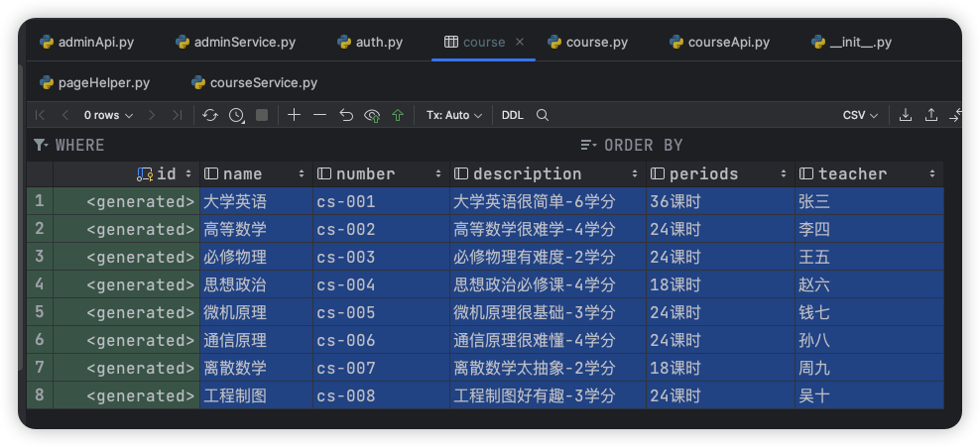
Task: Select the name column header
Action: tap(256, 174)
